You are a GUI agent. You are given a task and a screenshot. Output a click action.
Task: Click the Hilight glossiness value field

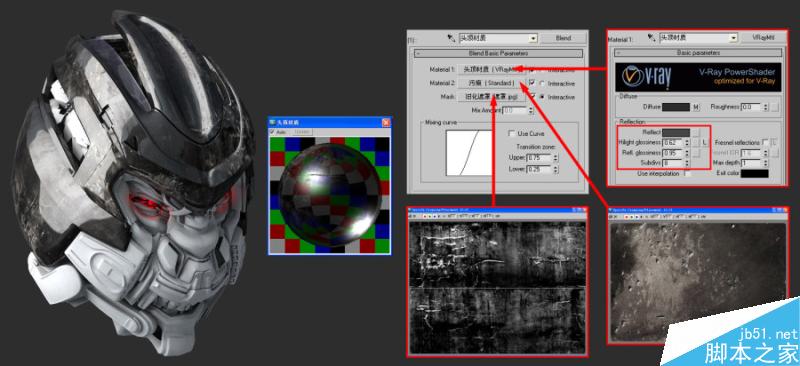point(672,142)
